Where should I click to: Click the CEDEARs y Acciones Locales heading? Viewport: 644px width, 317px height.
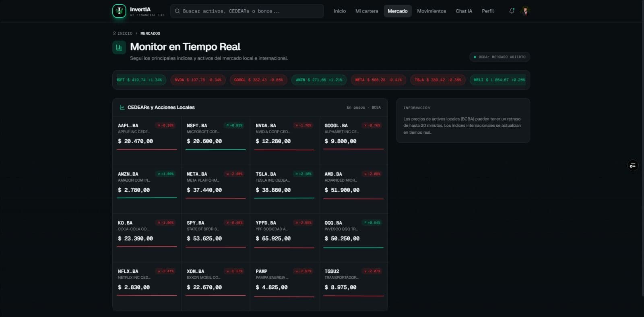(161, 108)
